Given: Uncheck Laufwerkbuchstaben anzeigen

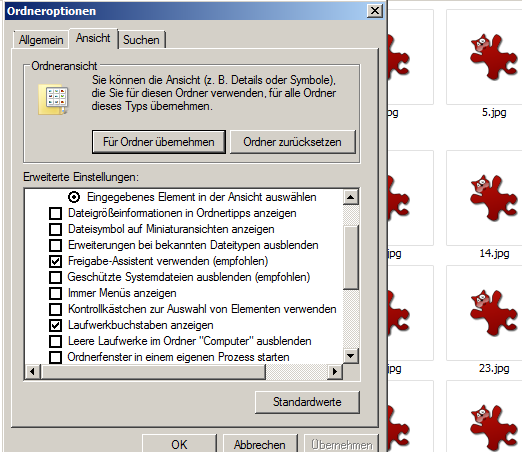Looking at the screenshot, I should [x=55, y=325].
